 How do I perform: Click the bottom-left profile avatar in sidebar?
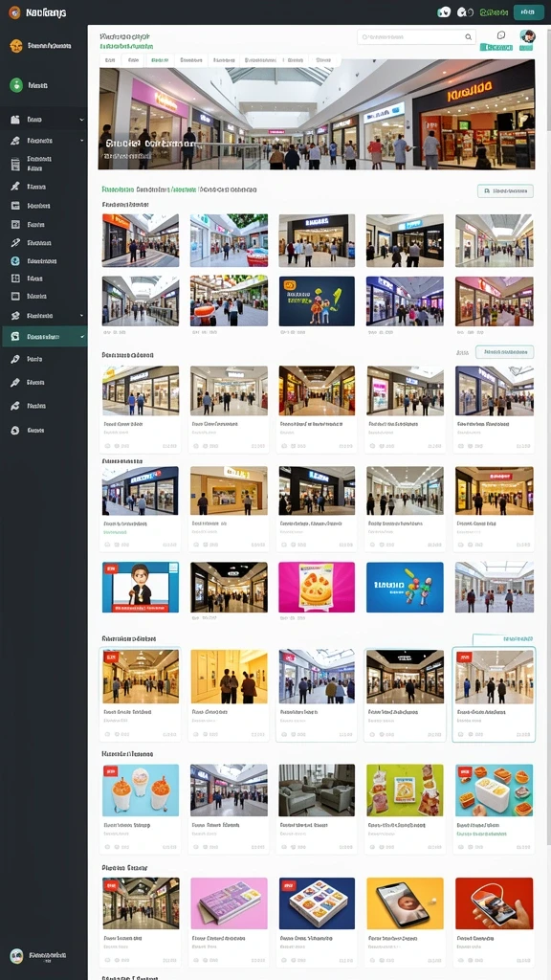[17, 956]
